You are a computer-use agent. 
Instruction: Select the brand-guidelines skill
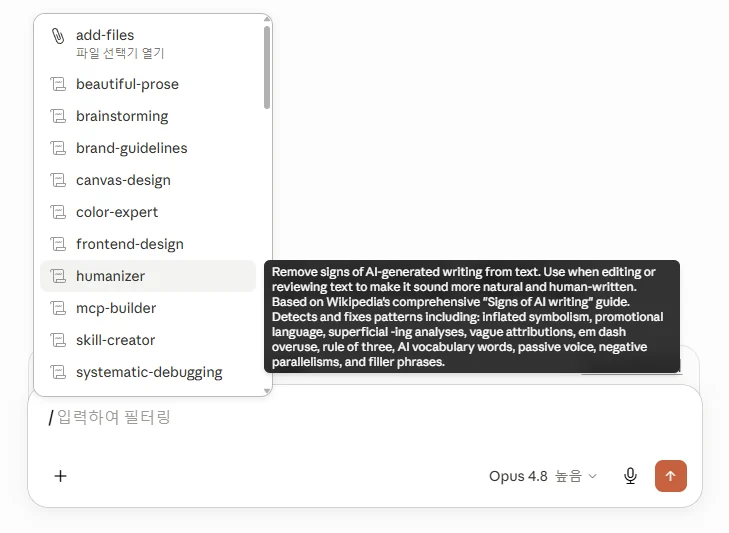[x=148, y=148]
